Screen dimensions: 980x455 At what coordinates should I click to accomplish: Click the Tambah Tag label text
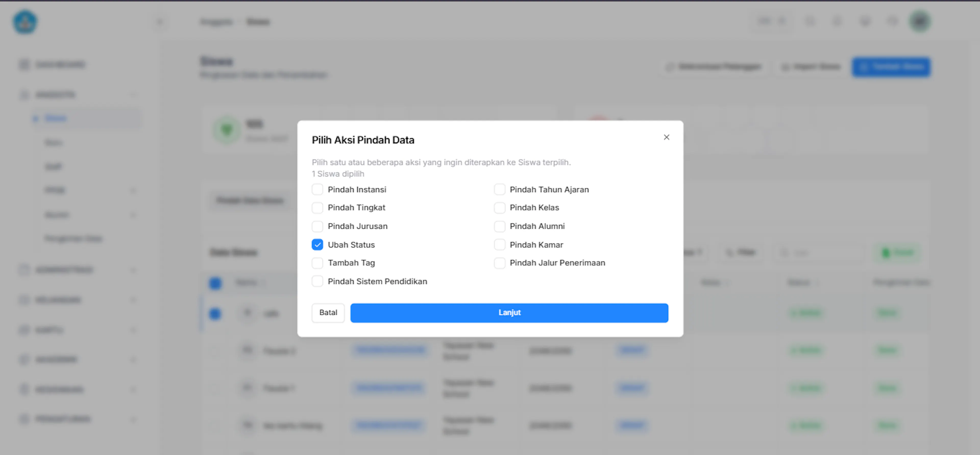351,263
